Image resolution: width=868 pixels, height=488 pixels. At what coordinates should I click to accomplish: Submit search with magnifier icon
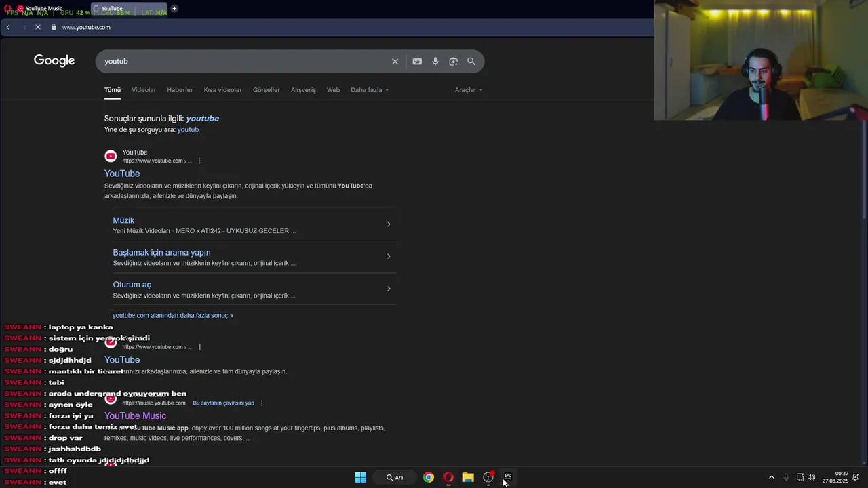[x=471, y=61]
